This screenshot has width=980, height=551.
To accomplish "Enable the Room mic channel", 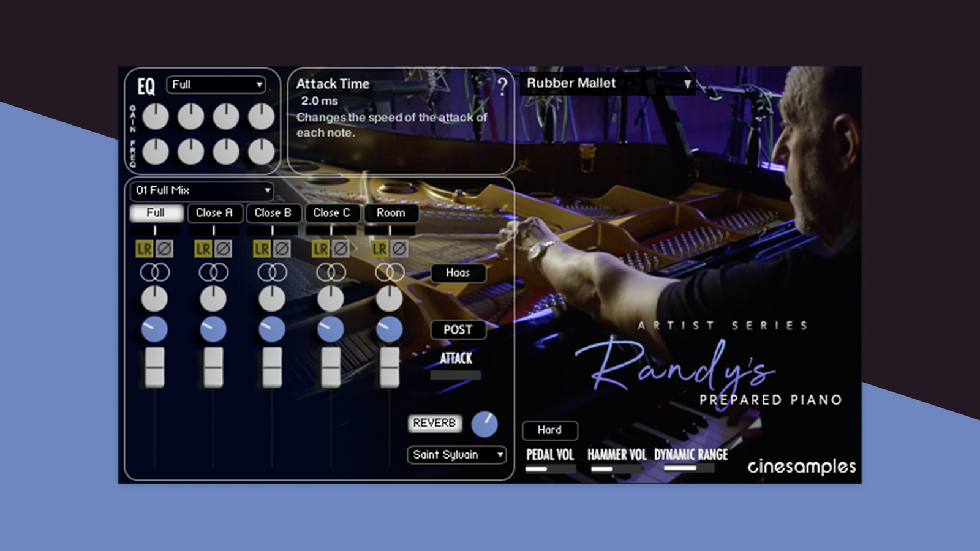I will (x=391, y=212).
